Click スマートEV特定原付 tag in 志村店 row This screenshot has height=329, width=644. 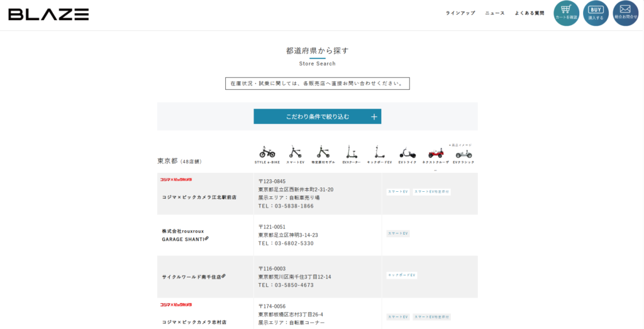click(431, 317)
